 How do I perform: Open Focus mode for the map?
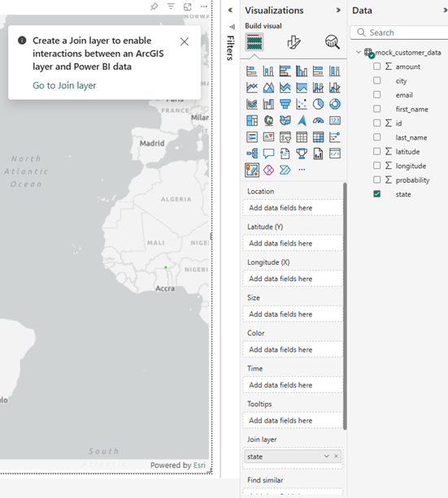[x=188, y=6]
